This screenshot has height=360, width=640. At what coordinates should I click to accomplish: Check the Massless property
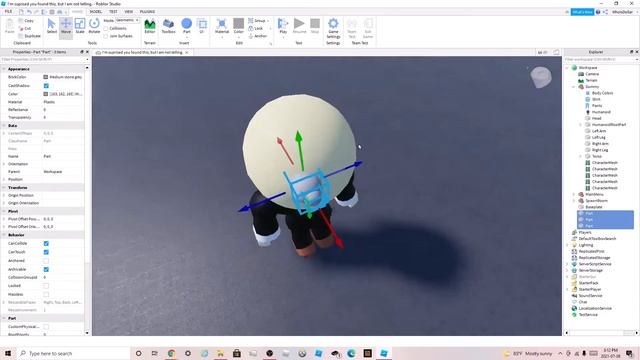click(x=46, y=294)
